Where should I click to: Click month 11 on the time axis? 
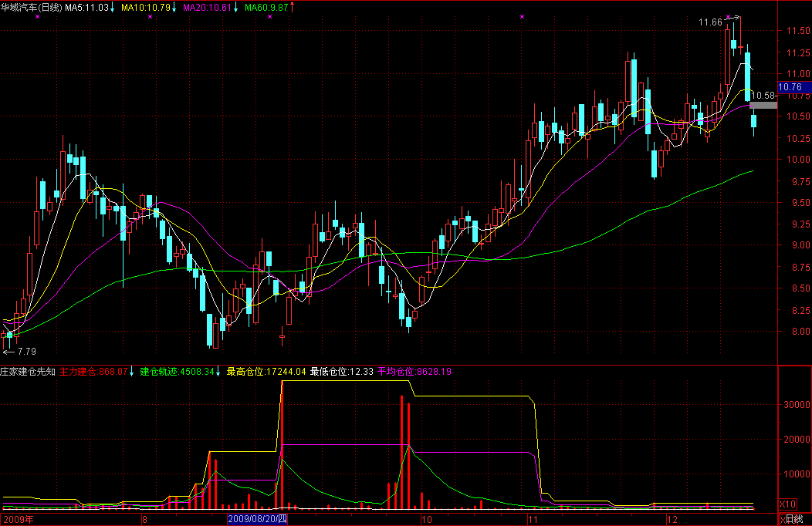pyautogui.click(x=530, y=520)
